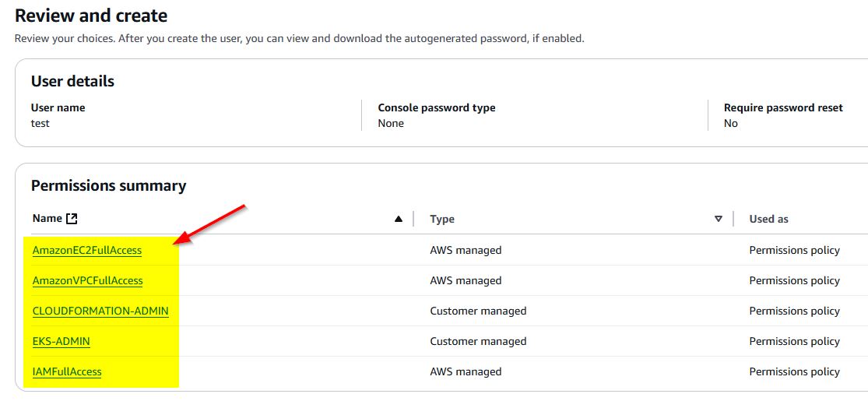This screenshot has width=868, height=401.
Task: Open the AmazonEC2FullAccess policy link
Action: tap(87, 250)
